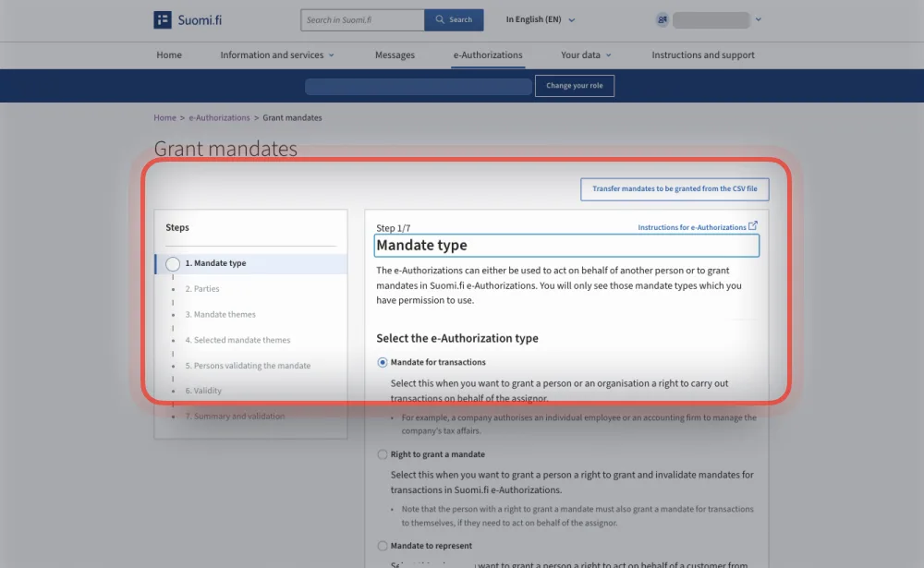924x568 pixels.
Task: Expand the Your data menu
Action: [586, 54]
